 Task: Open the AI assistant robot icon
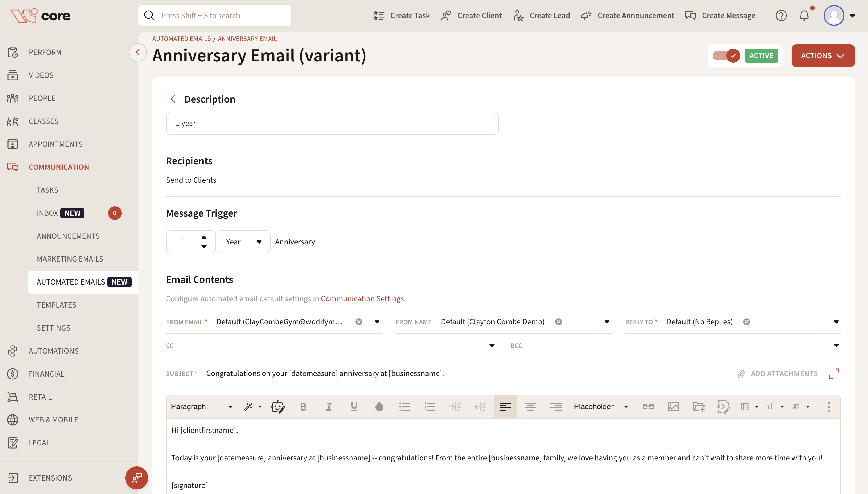click(x=278, y=406)
